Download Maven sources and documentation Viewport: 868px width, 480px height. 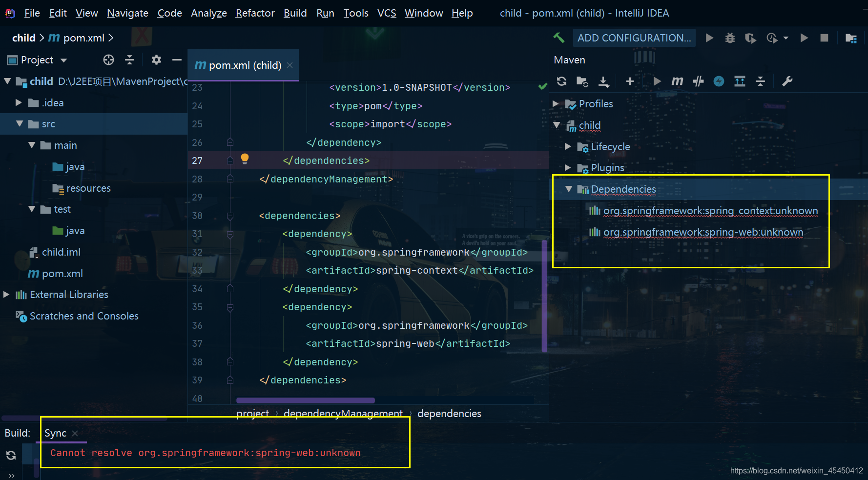point(604,81)
